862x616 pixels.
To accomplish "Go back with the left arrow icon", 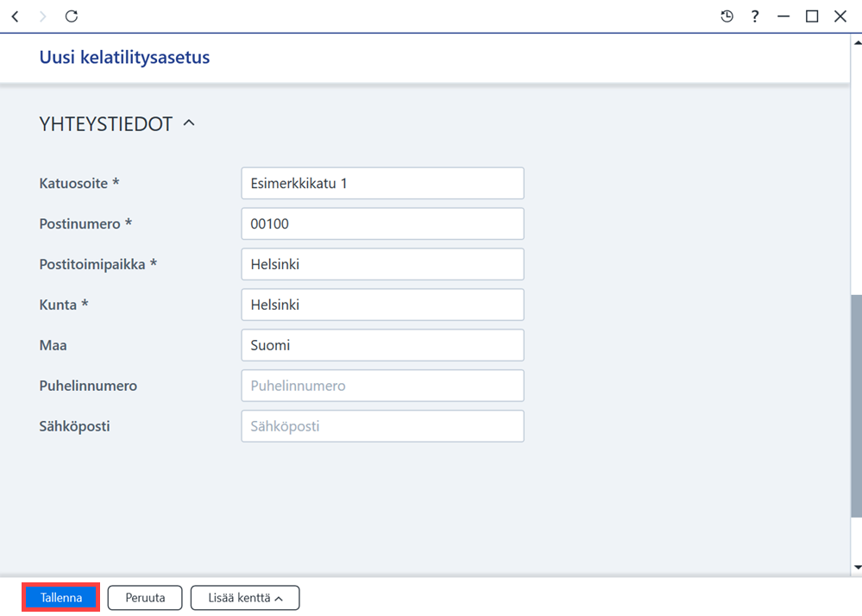I will click(16, 16).
